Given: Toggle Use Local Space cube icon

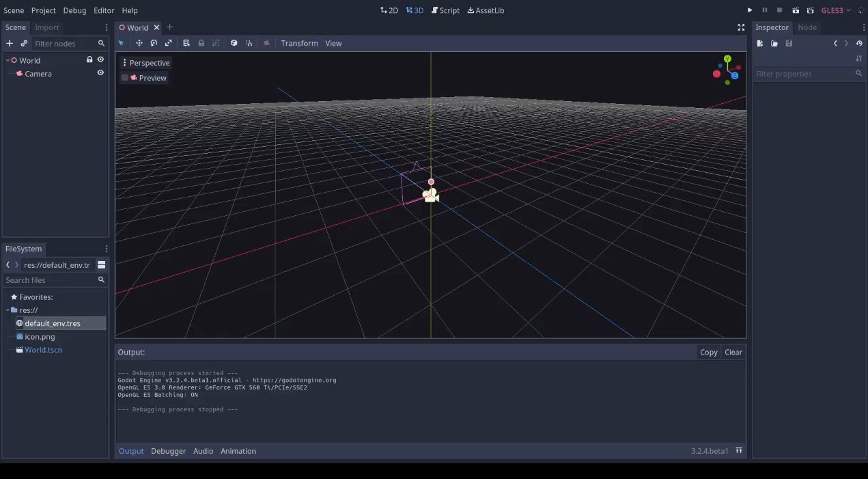Looking at the screenshot, I should point(234,43).
